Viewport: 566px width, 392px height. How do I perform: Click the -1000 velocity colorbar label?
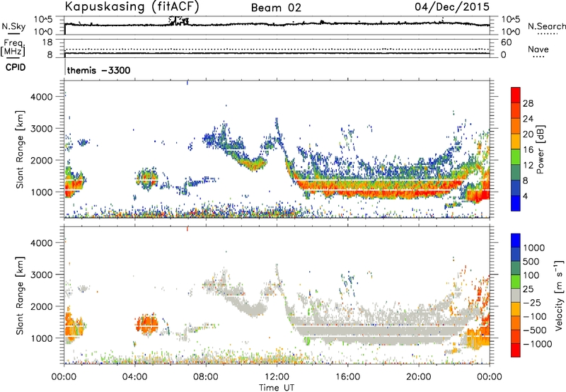tap(538, 344)
